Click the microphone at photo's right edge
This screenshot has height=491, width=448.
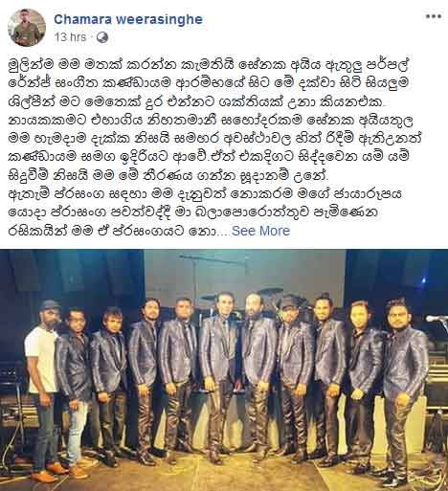tap(437, 319)
